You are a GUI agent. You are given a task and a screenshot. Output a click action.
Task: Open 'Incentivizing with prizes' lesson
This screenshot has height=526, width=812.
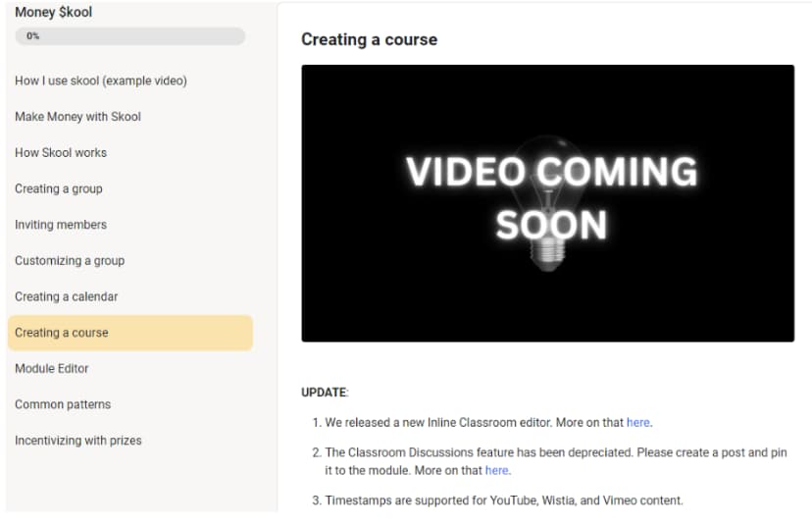78,441
